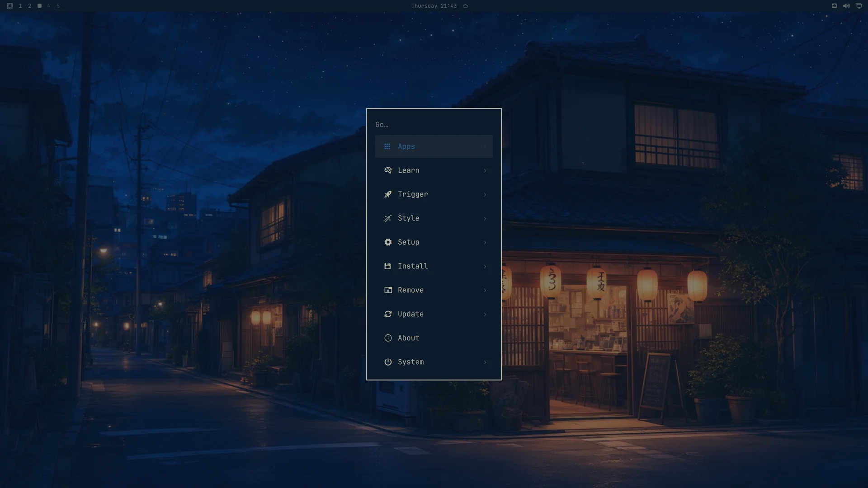Expand the Trigger submenu arrow
The image size is (868, 488).
(485, 194)
